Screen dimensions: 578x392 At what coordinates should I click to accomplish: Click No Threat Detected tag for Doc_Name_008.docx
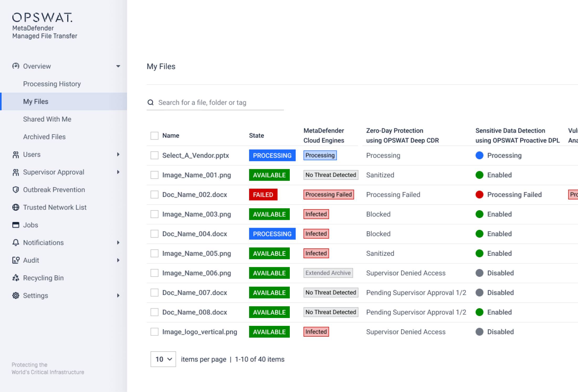(x=331, y=312)
